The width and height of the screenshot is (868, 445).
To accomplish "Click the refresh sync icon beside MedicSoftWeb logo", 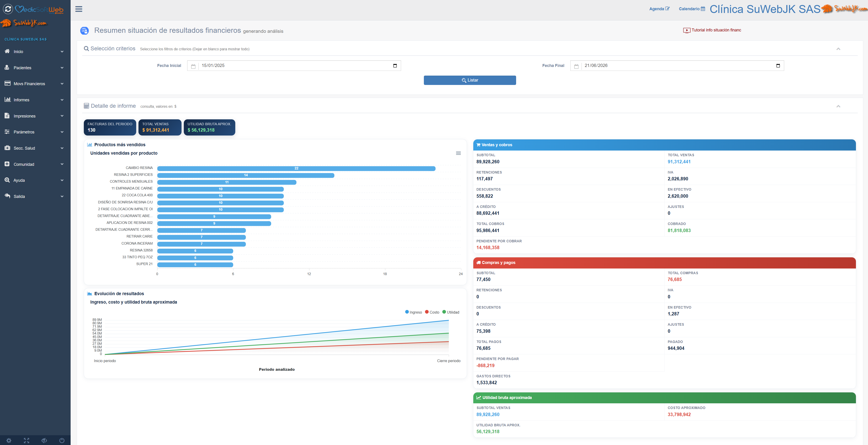I will click(8, 9).
